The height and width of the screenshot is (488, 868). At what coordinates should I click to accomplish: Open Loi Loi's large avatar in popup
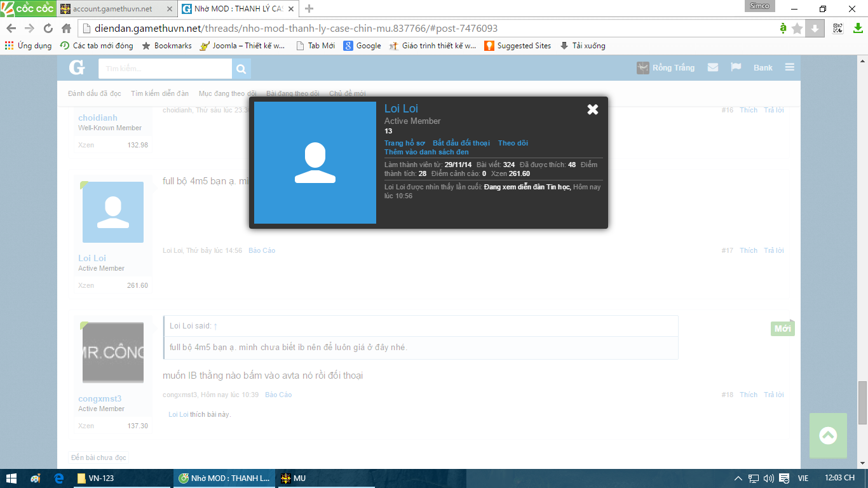[315, 163]
